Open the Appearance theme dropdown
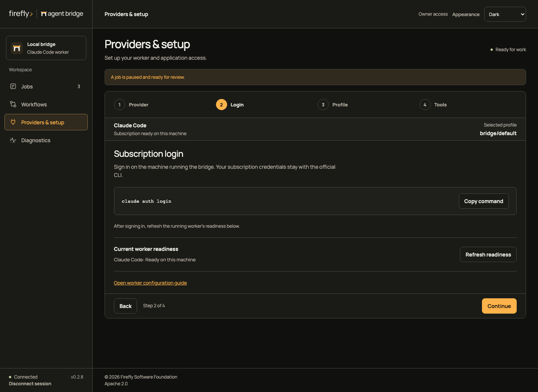 (505, 14)
